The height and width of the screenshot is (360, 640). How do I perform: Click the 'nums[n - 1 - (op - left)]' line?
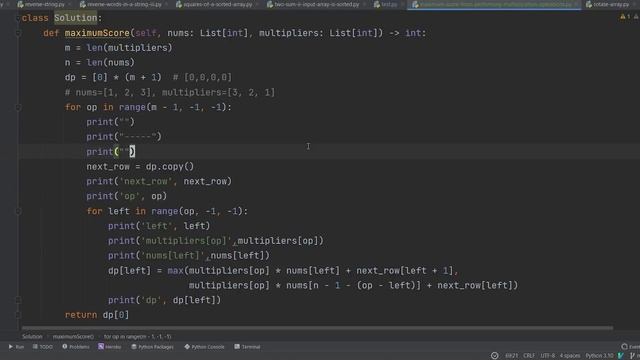pos(353,285)
